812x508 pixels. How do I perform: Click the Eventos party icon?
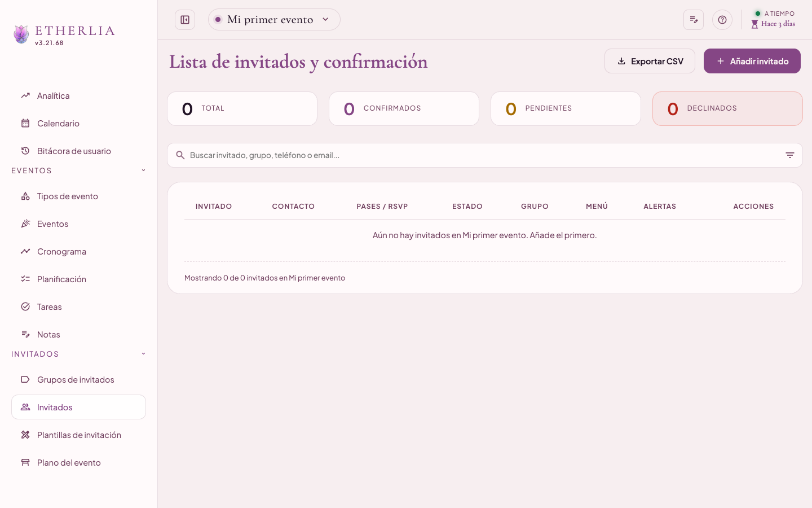point(25,224)
